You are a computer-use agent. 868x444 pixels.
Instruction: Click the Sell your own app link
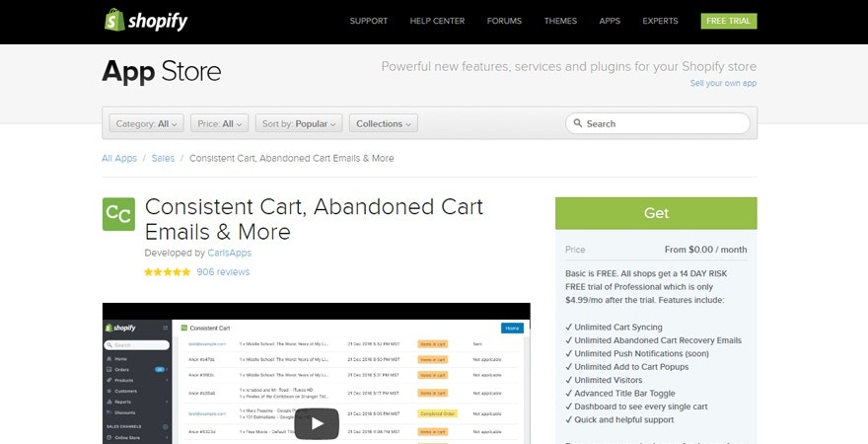[723, 84]
